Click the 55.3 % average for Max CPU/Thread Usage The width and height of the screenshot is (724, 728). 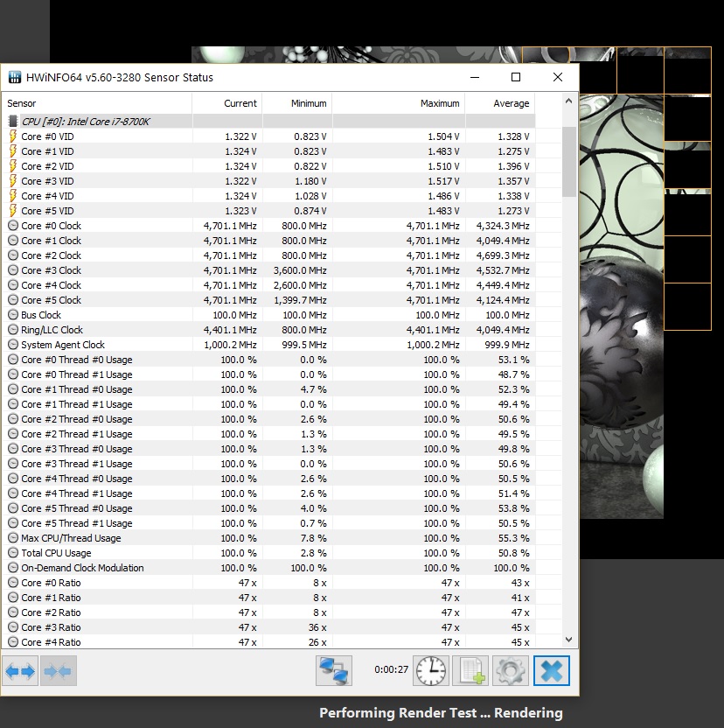(x=514, y=538)
